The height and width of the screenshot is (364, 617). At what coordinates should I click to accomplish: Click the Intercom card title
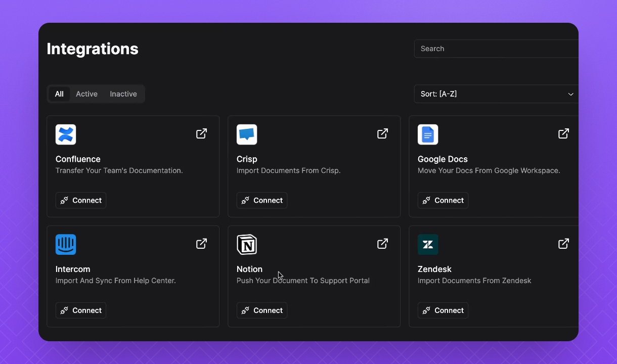pyautogui.click(x=73, y=269)
